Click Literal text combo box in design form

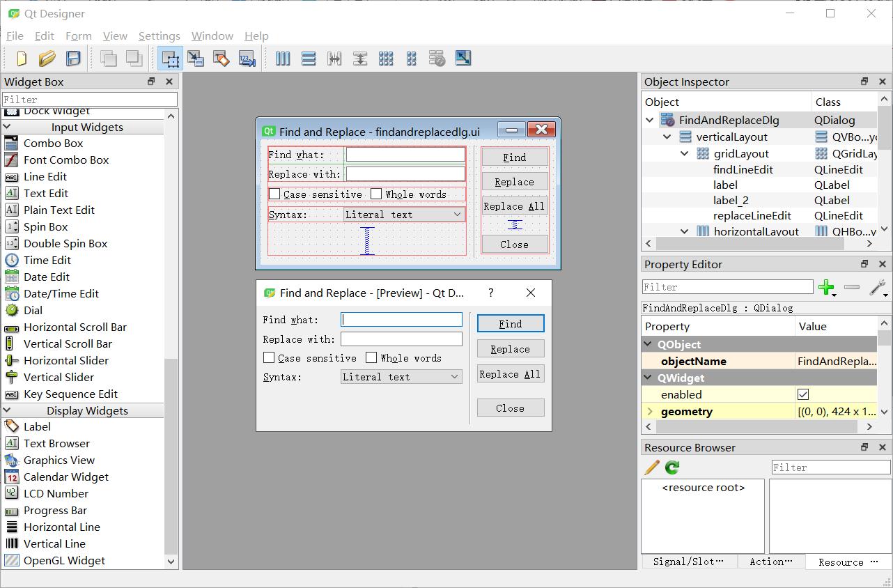tap(404, 215)
